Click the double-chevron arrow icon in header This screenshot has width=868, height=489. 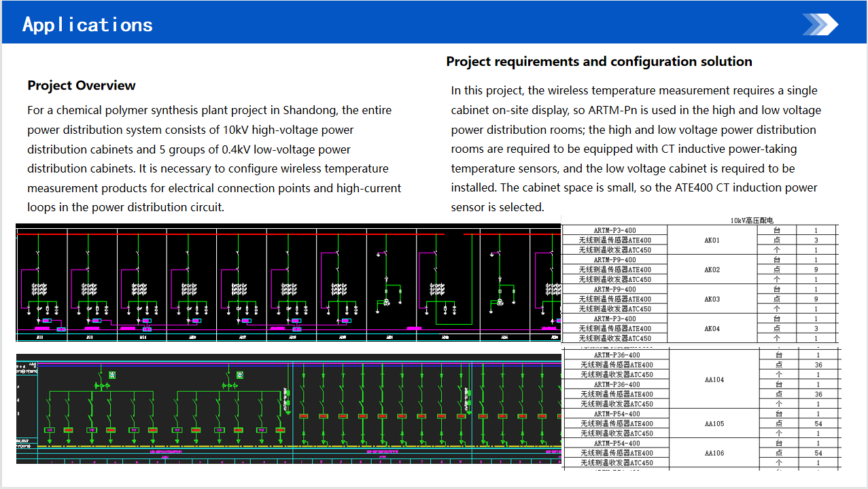pos(820,24)
